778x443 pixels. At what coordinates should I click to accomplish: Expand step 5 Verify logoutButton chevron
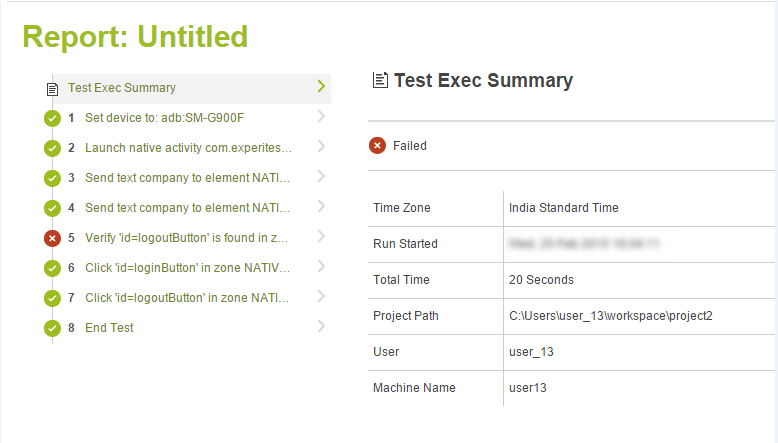(x=321, y=237)
